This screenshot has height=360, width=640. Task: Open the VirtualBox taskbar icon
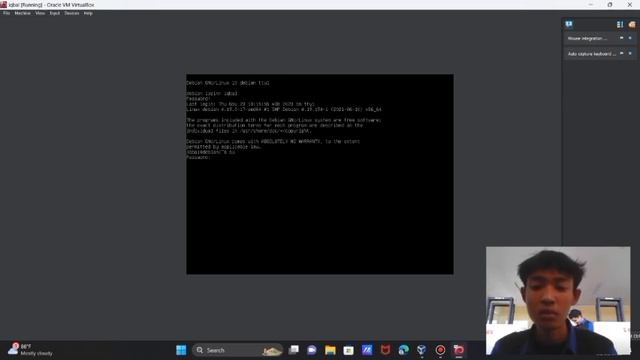(422, 350)
